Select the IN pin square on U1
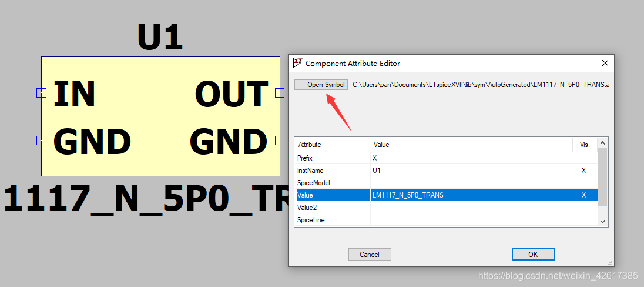 click(x=42, y=93)
